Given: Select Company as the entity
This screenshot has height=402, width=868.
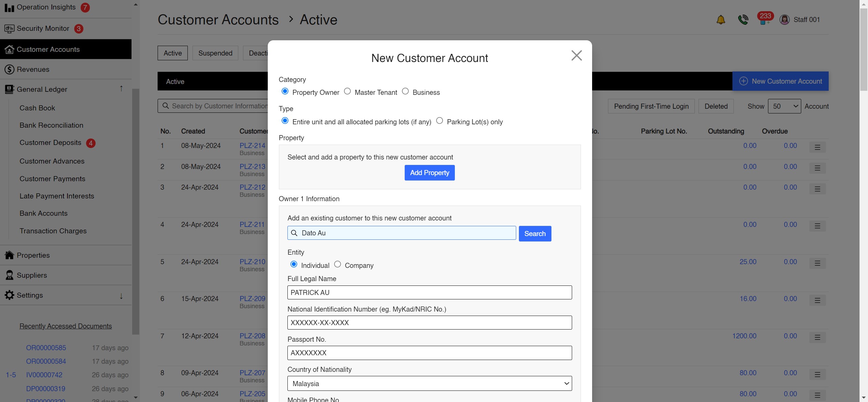Looking at the screenshot, I should point(338,264).
